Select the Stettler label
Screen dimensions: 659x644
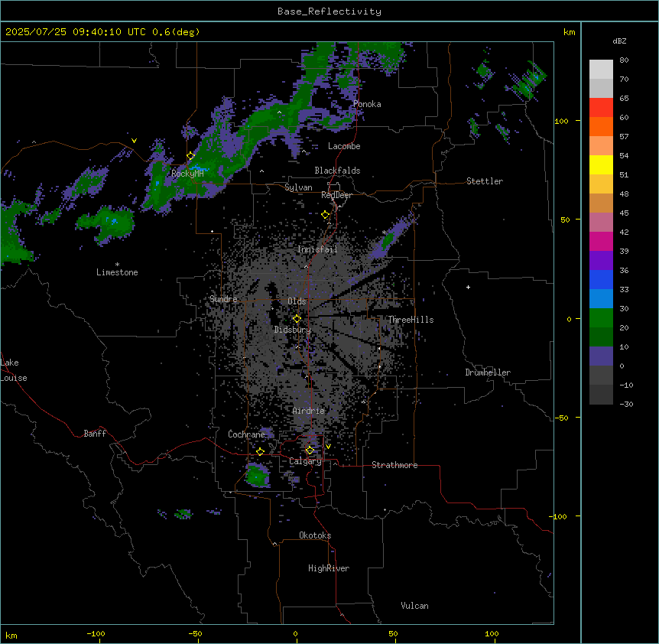click(485, 181)
